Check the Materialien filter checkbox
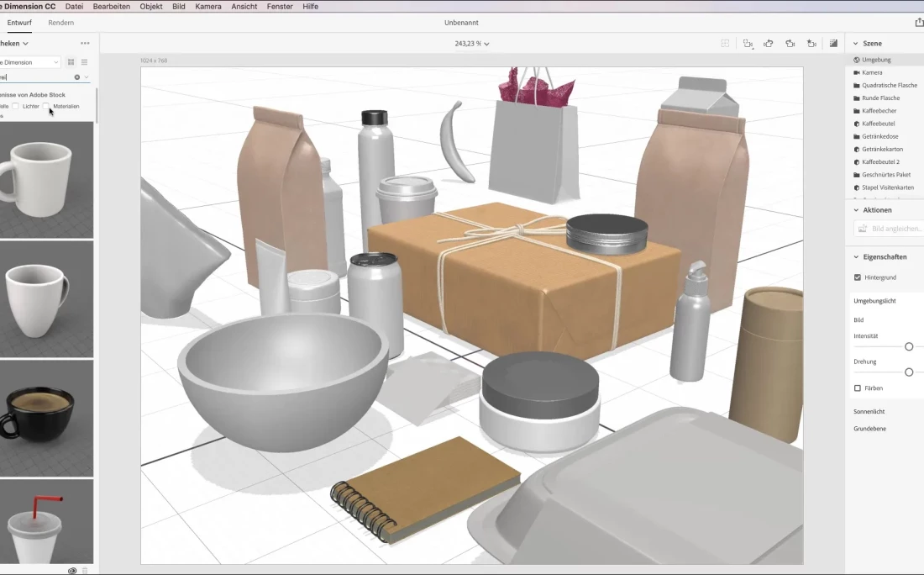This screenshot has height=575, width=924. click(x=47, y=106)
